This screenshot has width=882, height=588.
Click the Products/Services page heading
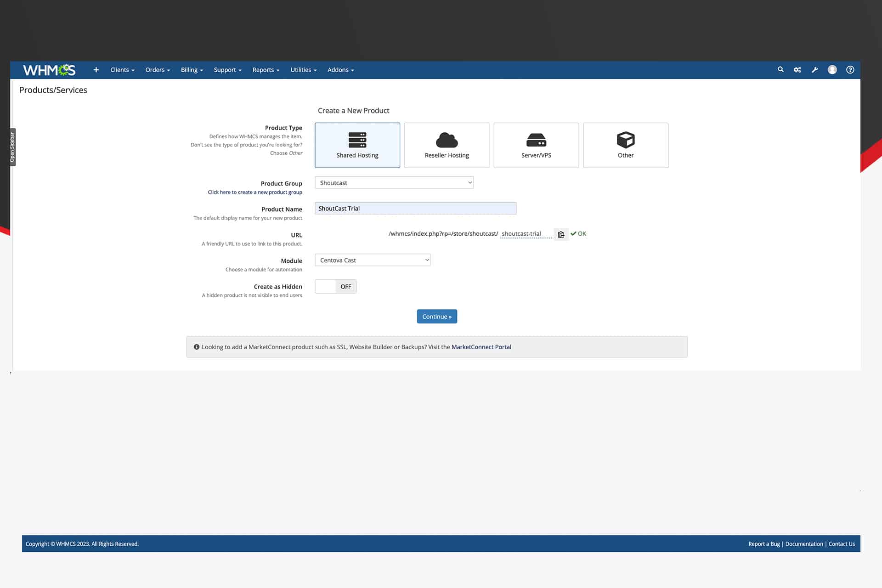(53, 90)
